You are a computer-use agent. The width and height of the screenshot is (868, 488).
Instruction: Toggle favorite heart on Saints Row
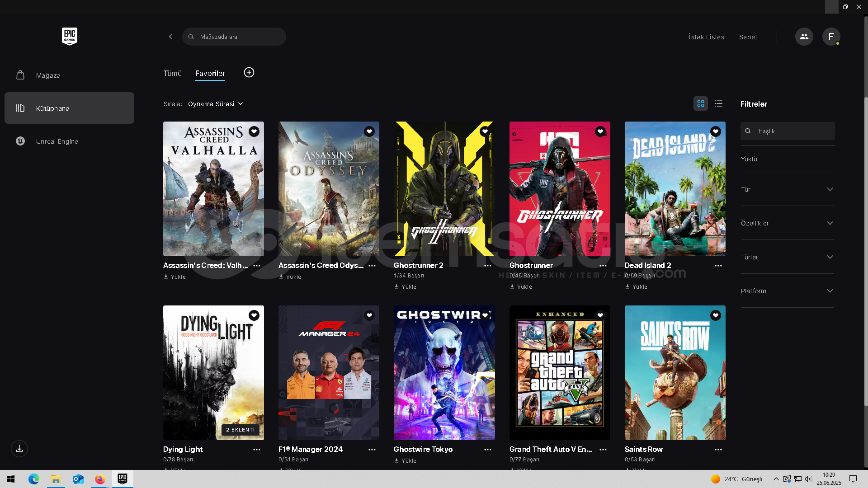pyautogui.click(x=716, y=315)
